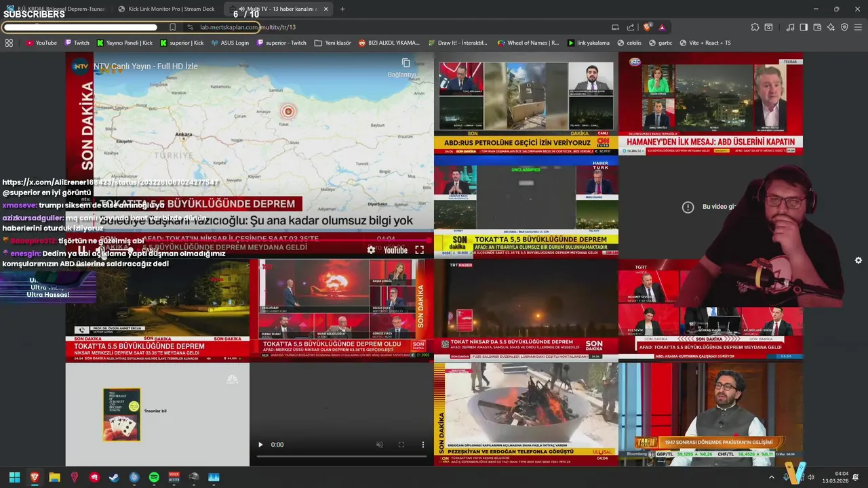The image size is (868, 488).
Task: Open Brave browser from taskbar
Action: [35, 477]
